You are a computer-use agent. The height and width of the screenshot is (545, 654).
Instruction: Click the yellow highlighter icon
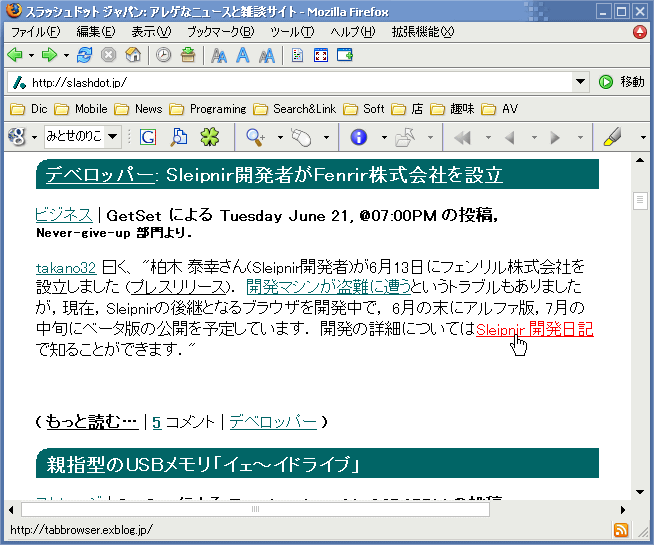612,137
